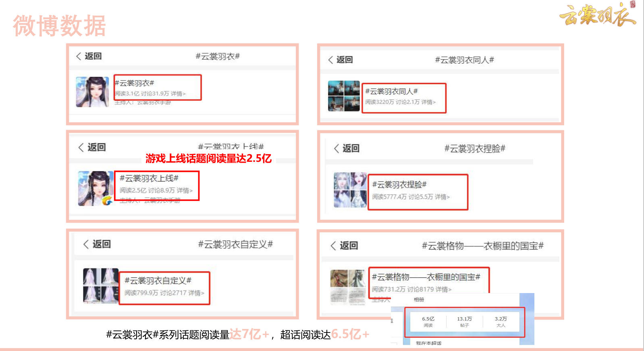Return from the #云裳羽衣捏脸# topic page
644x351 pixels.
pos(347,148)
